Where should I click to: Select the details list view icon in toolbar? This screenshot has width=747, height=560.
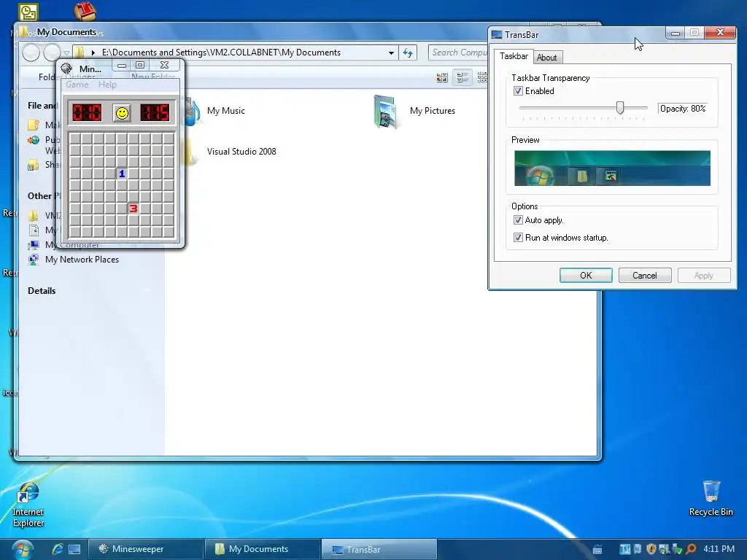462,77
